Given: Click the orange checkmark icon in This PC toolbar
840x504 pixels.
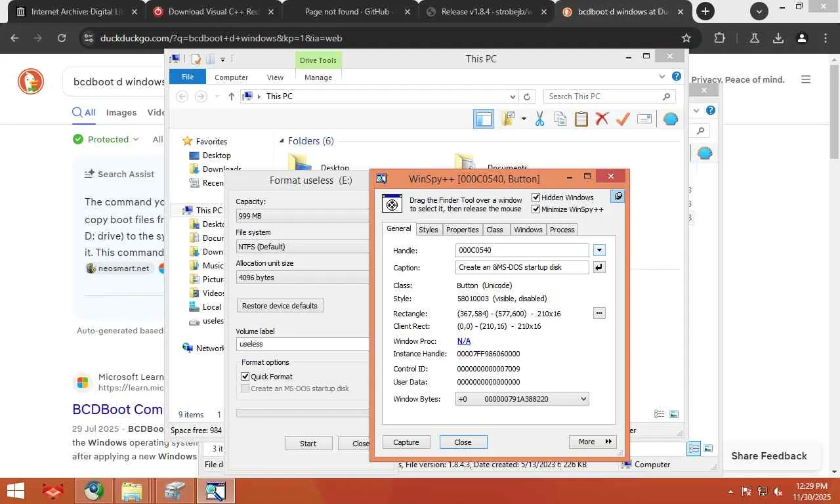Looking at the screenshot, I should (x=623, y=119).
